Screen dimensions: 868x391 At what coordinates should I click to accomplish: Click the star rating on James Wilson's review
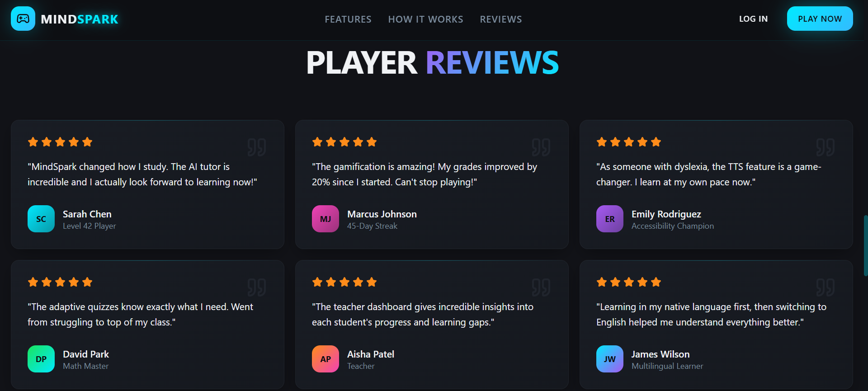point(629,282)
